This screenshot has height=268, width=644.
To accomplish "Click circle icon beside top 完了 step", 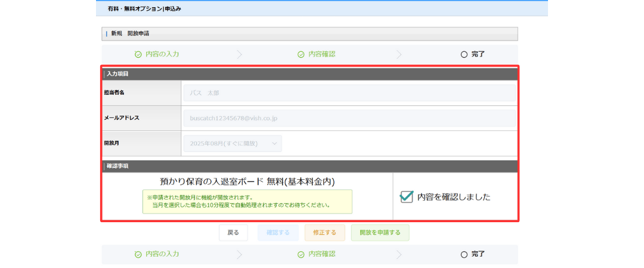I will click(464, 54).
